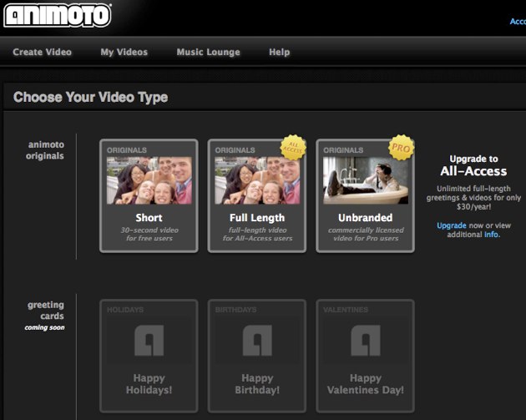Click the PRO gold badge
The width and height of the screenshot is (526, 420).
402,147
